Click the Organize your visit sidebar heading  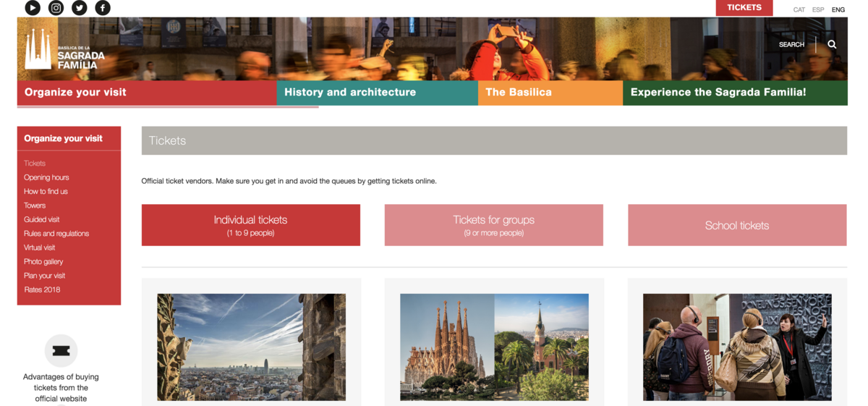(63, 138)
